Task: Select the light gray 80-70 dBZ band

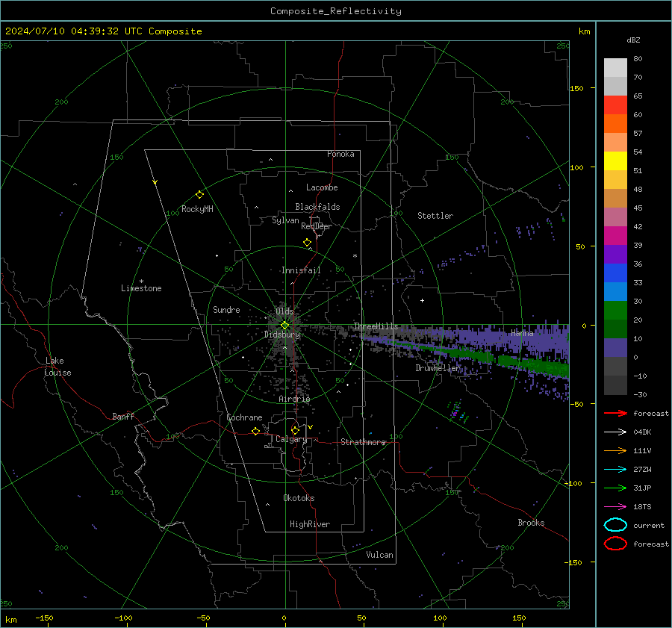Action: click(x=615, y=68)
